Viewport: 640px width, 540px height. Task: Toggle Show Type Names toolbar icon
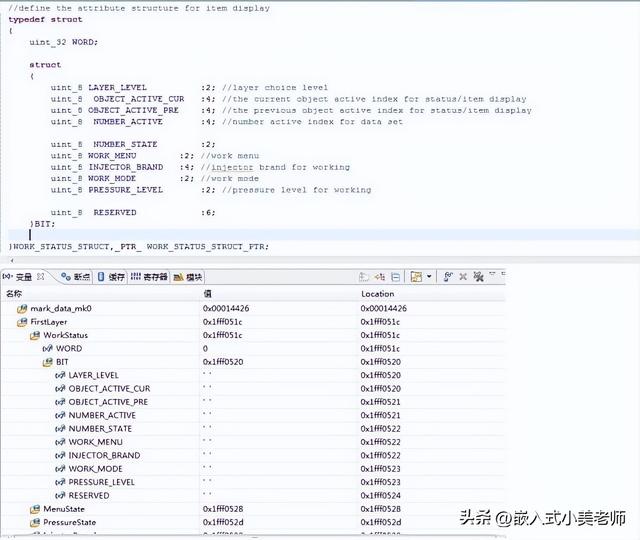tap(363, 277)
